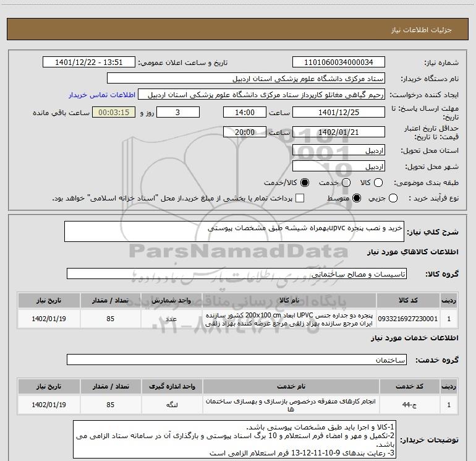Choose the متوسط purchase type radio

click(x=357, y=198)
